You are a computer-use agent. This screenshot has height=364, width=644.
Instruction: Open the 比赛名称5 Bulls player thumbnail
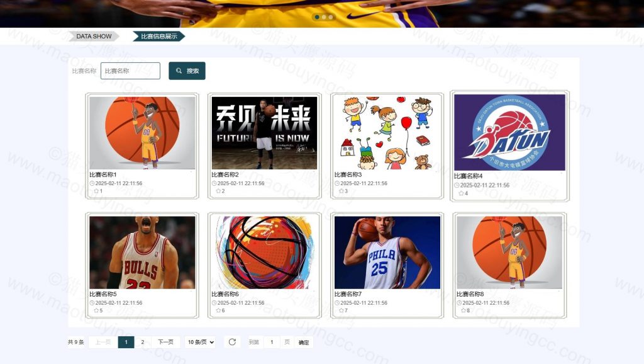pyautogui.click(x=142, y=253)
